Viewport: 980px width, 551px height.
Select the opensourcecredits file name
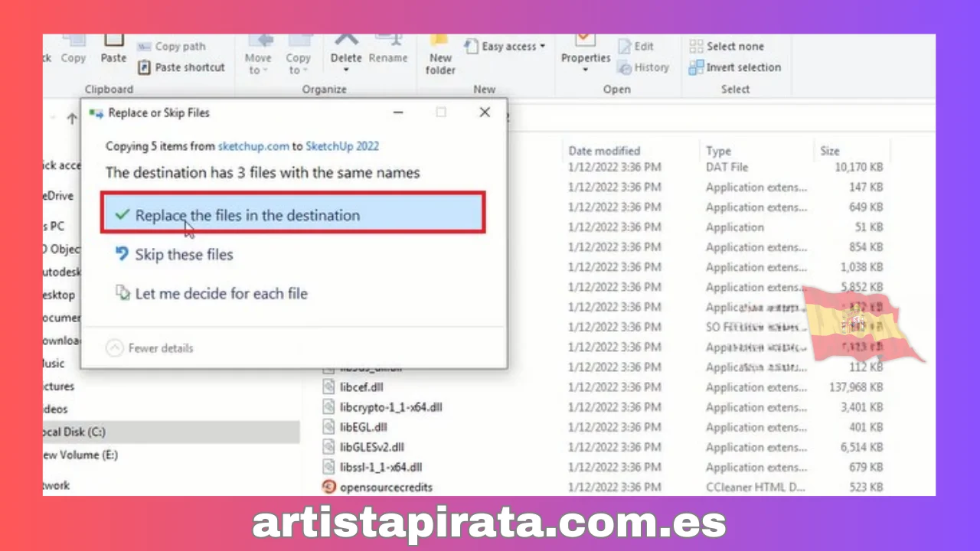387,487
